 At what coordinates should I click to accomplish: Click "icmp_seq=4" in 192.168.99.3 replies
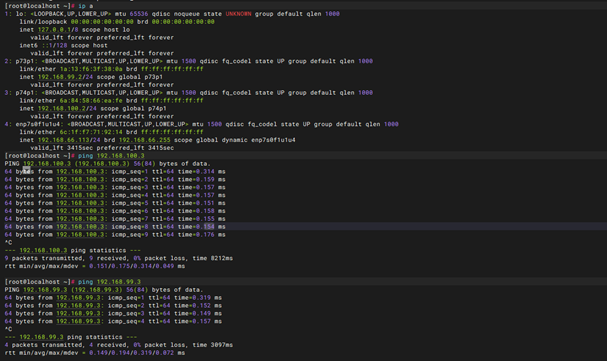click(x=126, y=322)
